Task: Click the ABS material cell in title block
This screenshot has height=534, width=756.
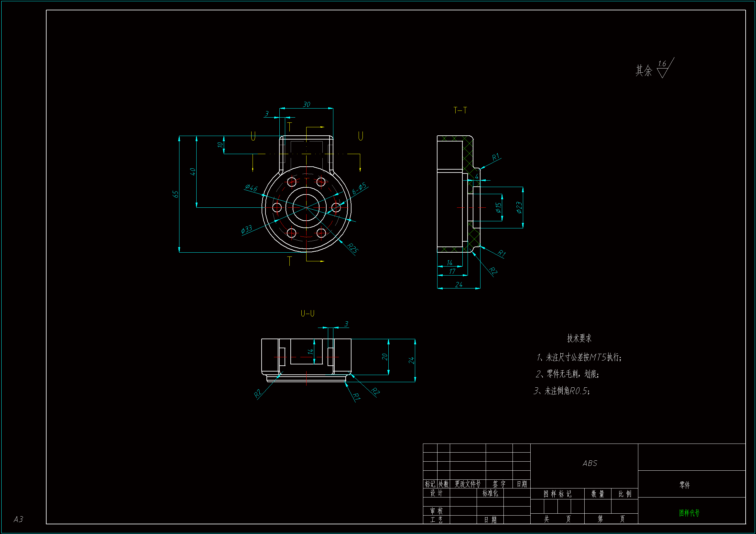Action: pos(589,463)
